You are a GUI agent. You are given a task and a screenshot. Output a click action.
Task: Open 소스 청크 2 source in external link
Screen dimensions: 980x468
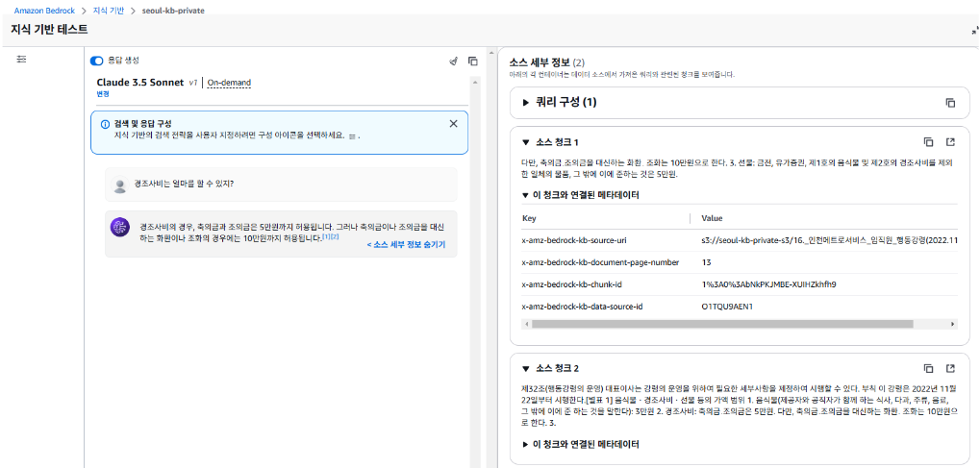[x=950, y=368]
